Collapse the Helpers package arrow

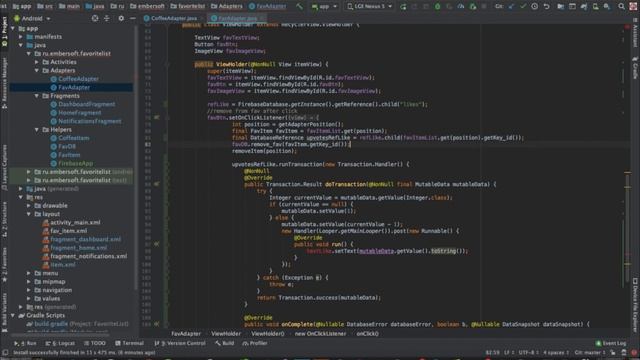click(37, 130)
